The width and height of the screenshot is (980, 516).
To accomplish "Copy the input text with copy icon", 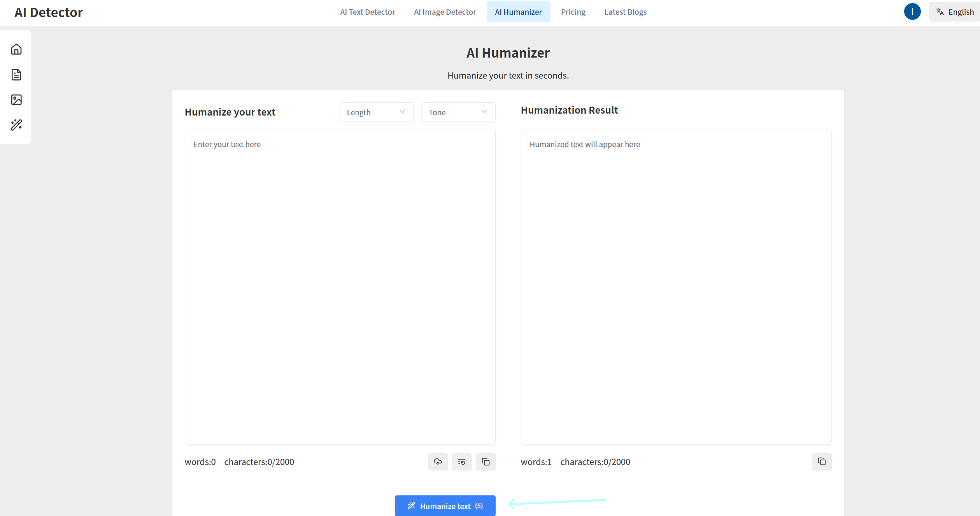I will click(x=486, y=462).
